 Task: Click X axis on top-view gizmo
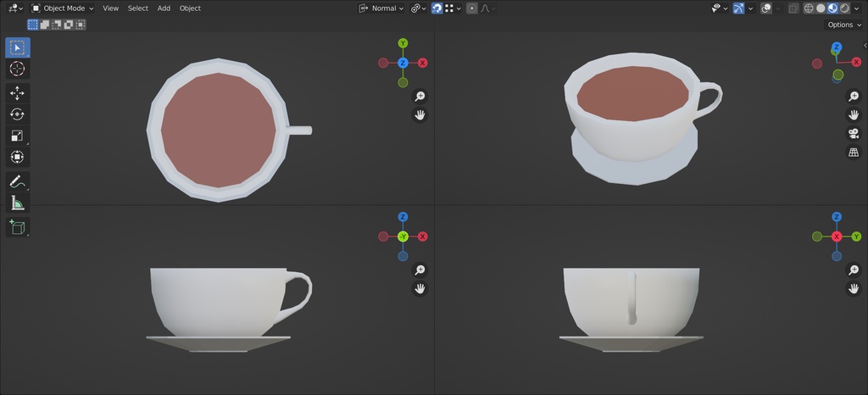click(x=422, y=63)
